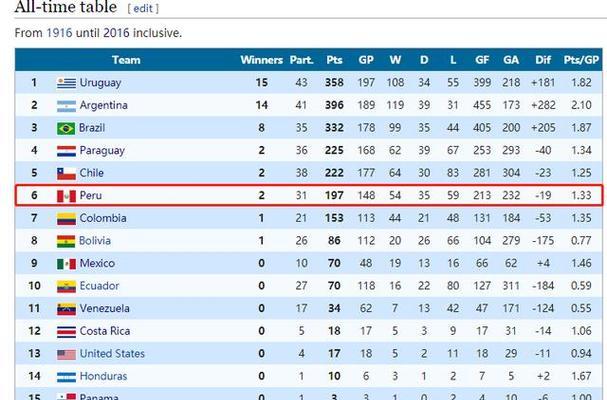
Task: Open the Honduras team link
Action: tap(103, 376)
